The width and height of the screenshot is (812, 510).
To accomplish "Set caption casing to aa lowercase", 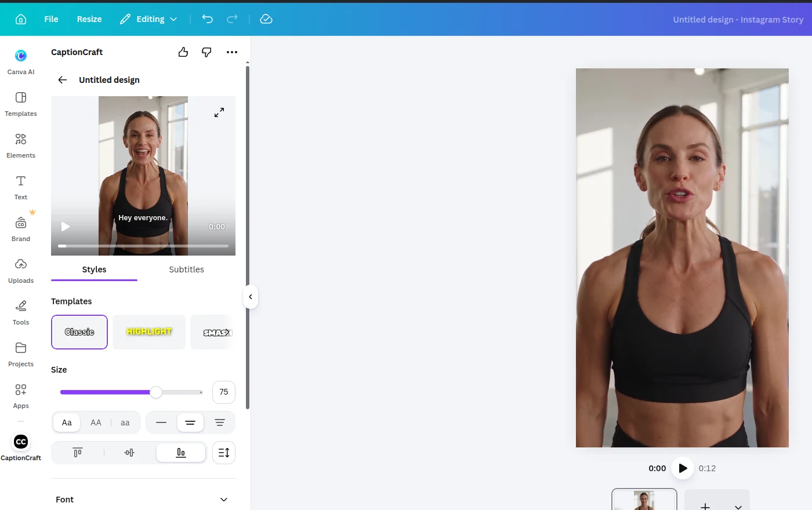I will point(125,422).
